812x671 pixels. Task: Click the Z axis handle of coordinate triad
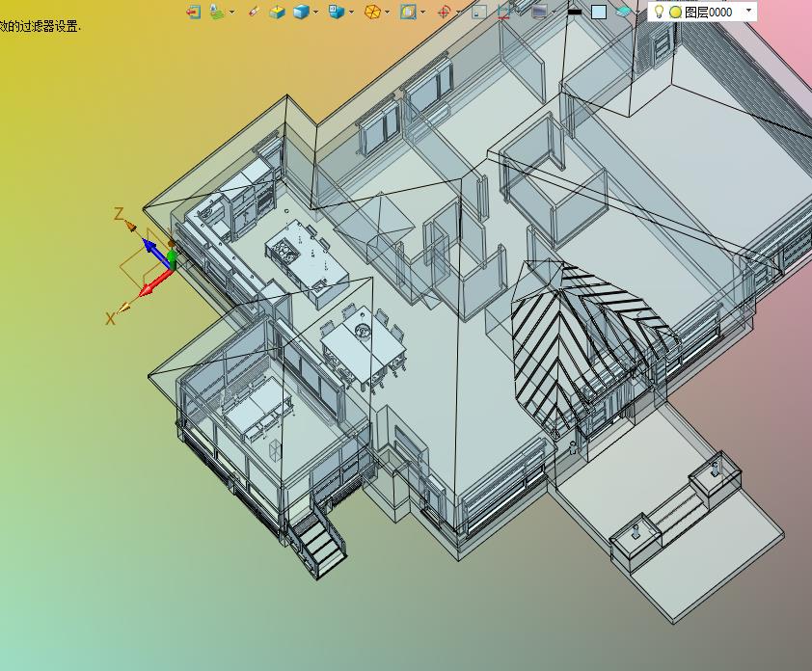129,227
